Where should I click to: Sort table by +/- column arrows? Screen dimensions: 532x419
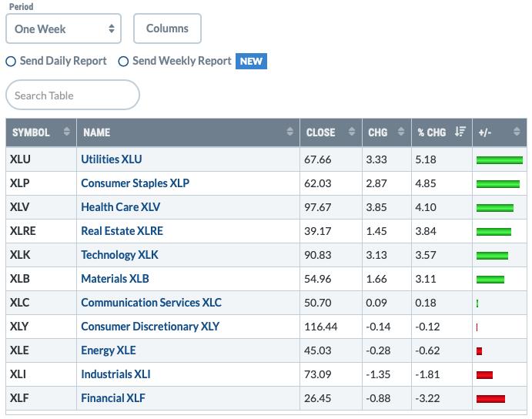click(517, 132)
